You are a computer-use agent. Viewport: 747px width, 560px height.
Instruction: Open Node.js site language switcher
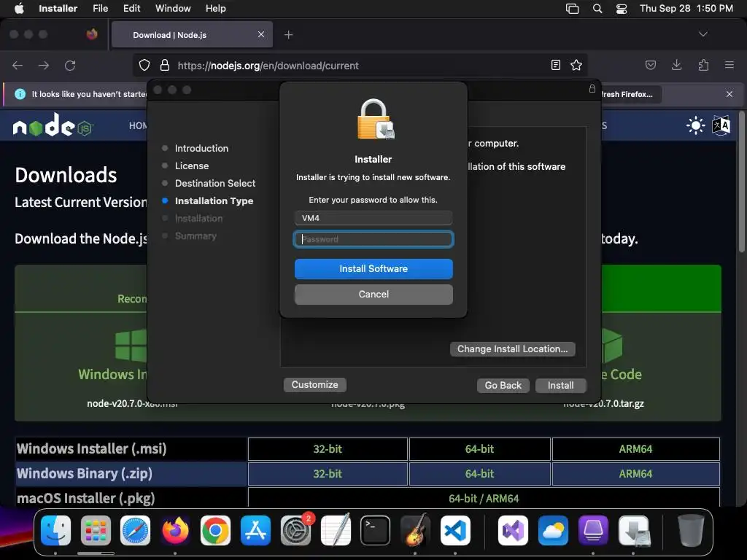pos(721,125)
